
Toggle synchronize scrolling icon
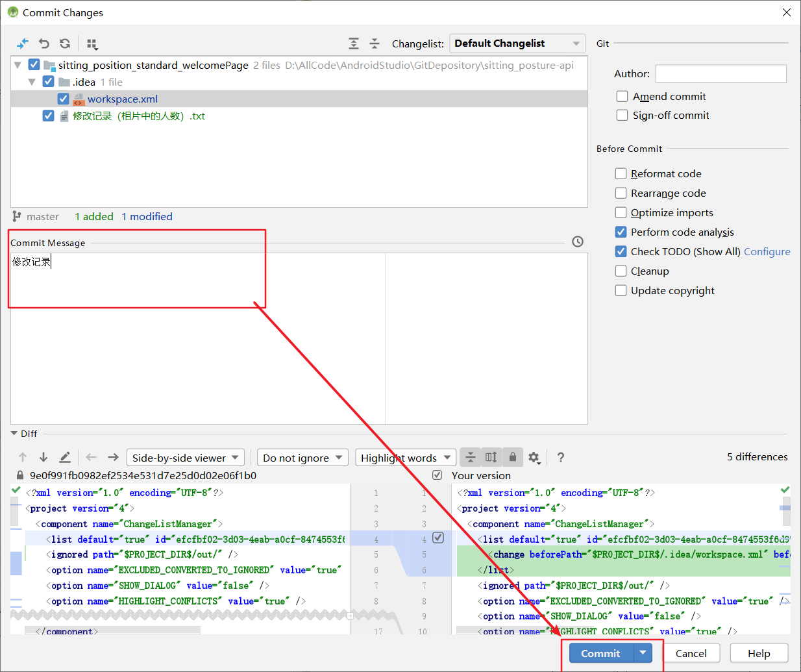[491, 457]
